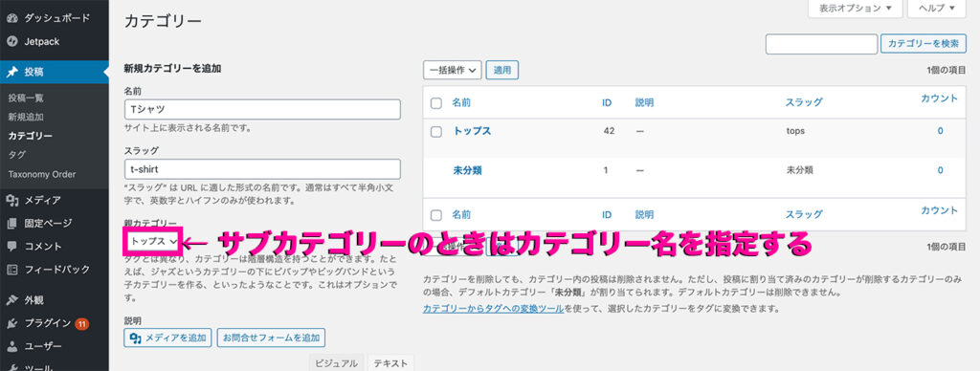Open the 親カテゴリー dropdown showing トップス
Image resolution: width=980 pixels, height=371 pixels.
(x=153, y=242)
